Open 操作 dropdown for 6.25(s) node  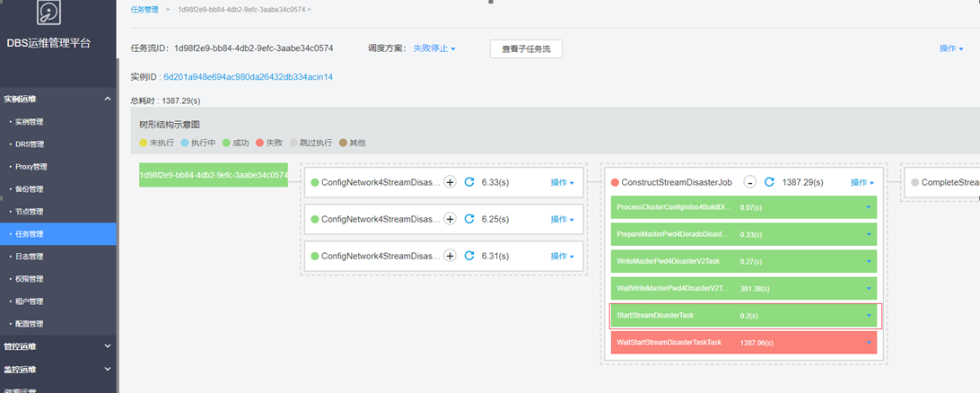tap(562, 219)
